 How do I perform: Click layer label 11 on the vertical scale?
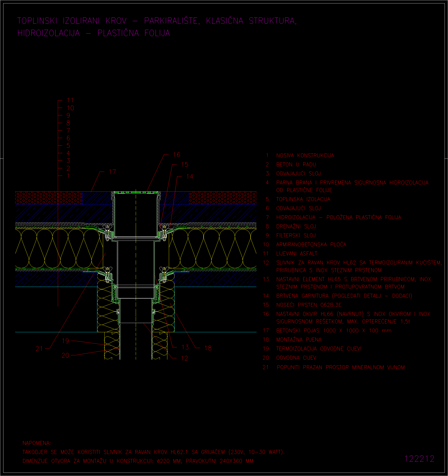point(70,100)
